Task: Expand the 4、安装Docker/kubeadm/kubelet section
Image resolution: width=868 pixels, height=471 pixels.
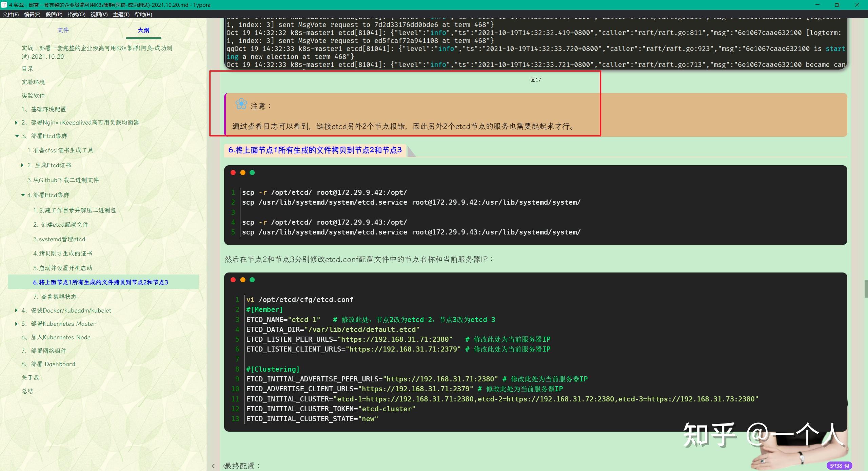Action: [x=16, y=310]
